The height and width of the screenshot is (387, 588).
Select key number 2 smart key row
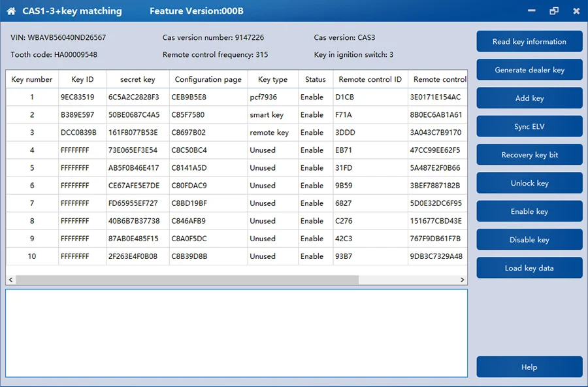pos(237,114)
